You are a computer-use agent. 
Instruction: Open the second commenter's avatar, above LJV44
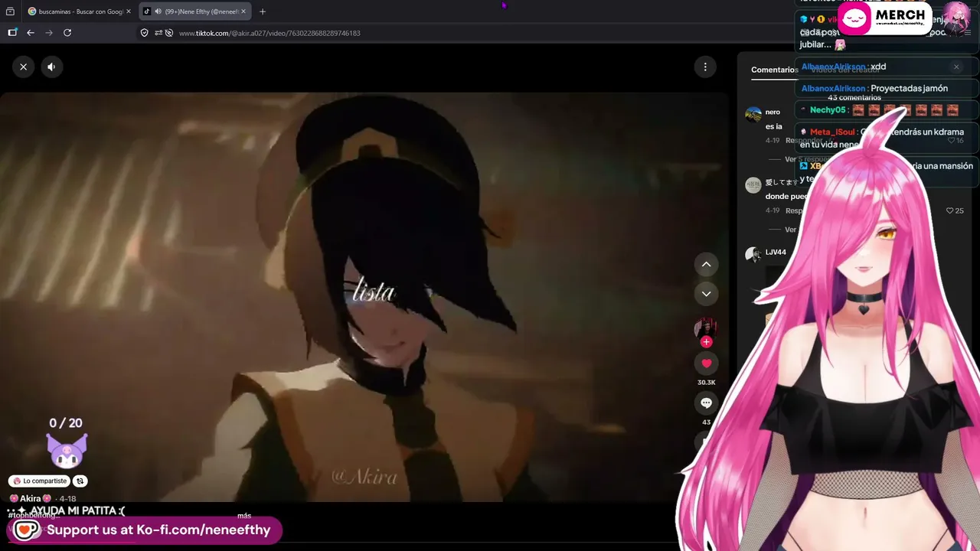pos(753,184)
